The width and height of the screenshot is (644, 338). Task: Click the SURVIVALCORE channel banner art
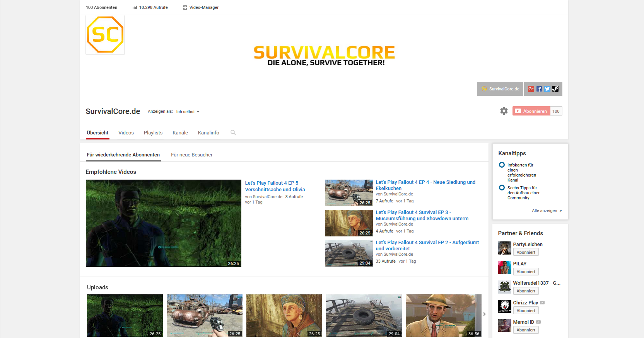click(x=324, y=56)
